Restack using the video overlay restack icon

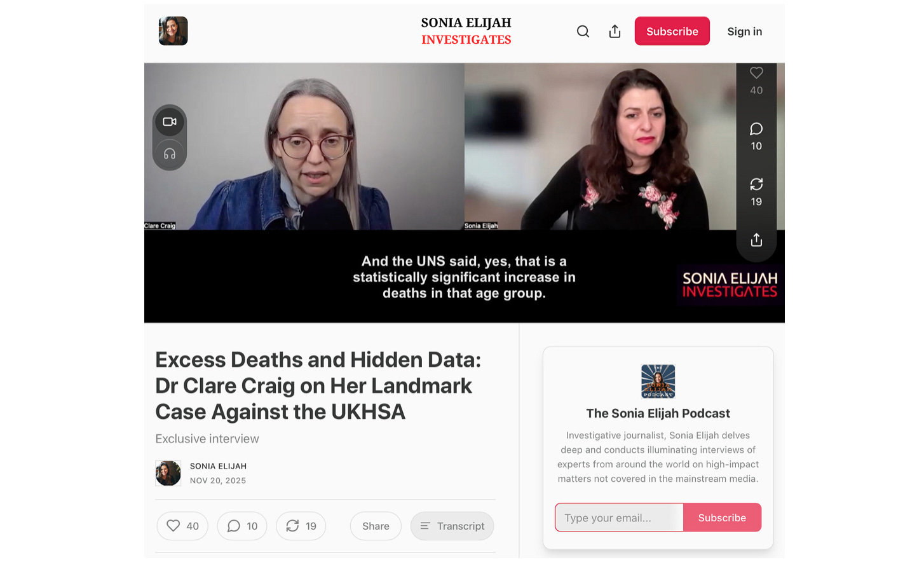pos(756,184)
